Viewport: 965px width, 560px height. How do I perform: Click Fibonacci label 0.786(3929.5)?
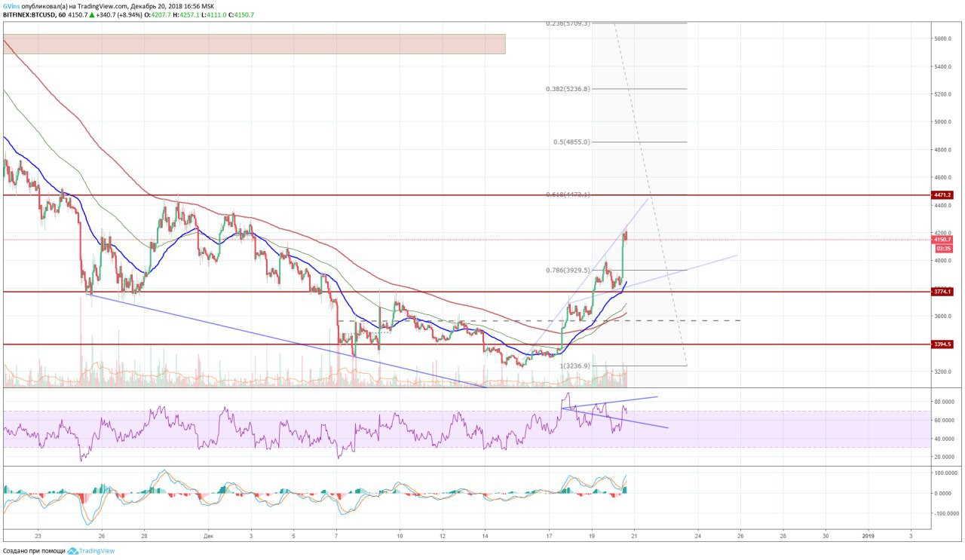[x=568, y=270]
